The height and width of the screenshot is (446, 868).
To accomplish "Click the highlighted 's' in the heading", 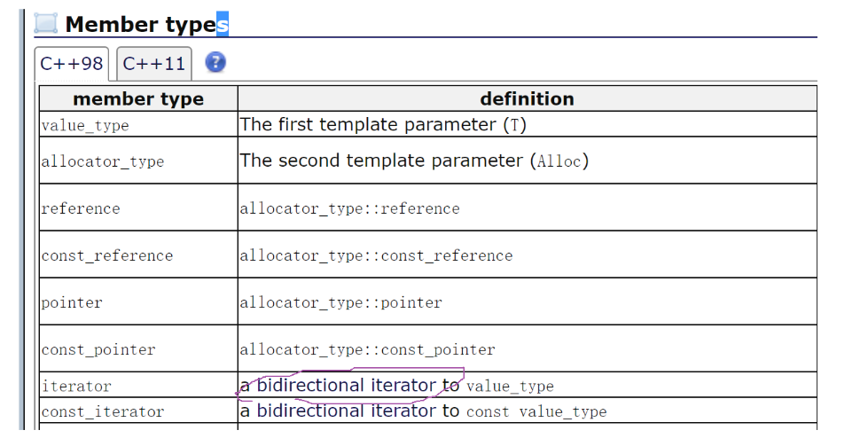I will [x=223, y=24].
